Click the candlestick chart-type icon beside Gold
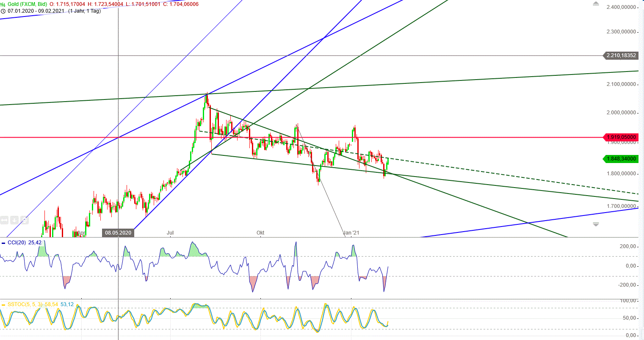This screenshot has height=340, width=644. point(3,4)
